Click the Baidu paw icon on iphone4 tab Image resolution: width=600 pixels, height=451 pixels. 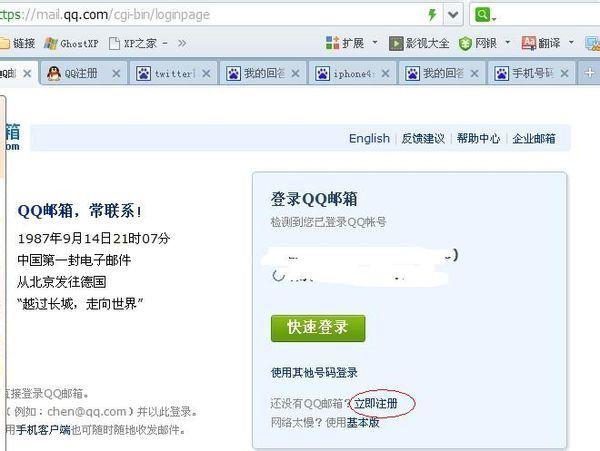323,73
